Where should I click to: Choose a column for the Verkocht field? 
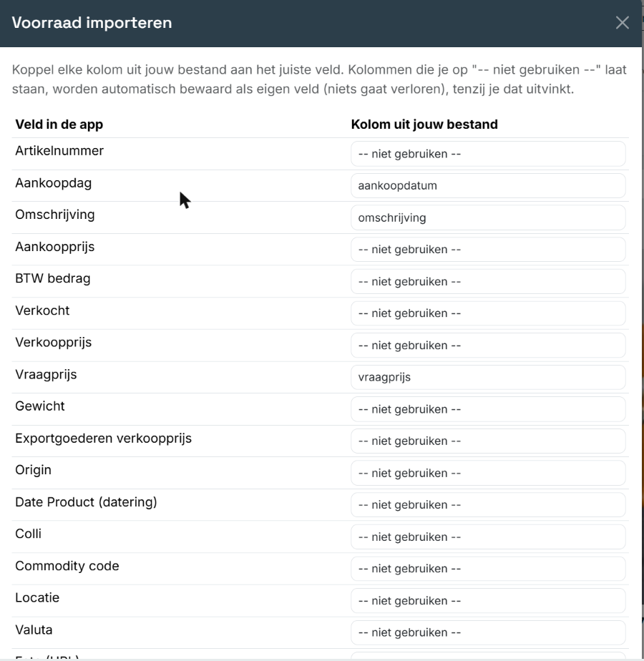coord(488,313)
